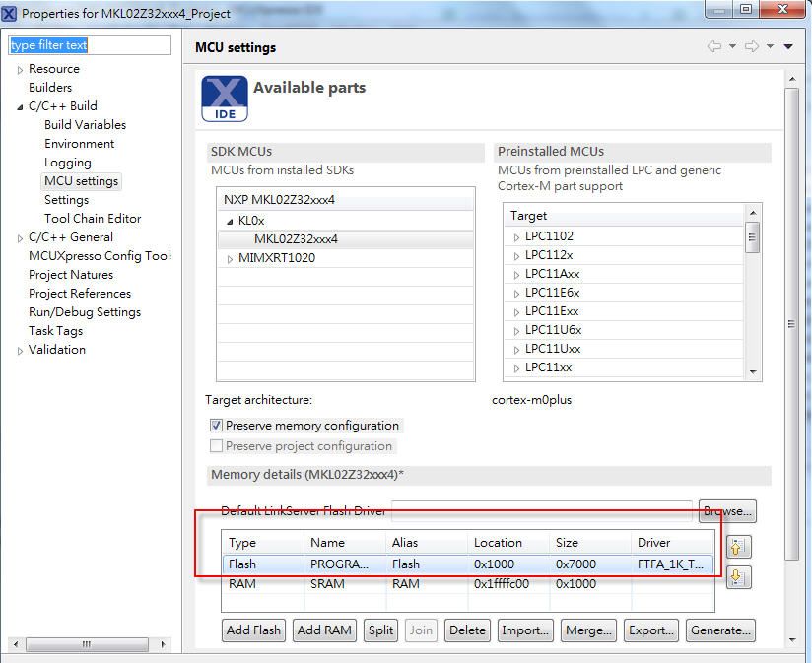The height and width of the screenshot is (663, 812).
Task: Click the down arrow of Target list scrollbar
Action: pyautogui.click(x=753, y=372)
